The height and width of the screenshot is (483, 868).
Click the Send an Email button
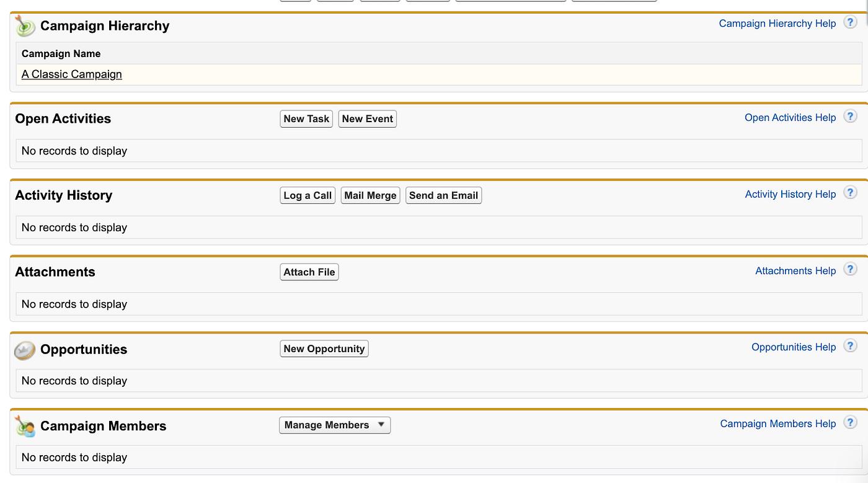click(x=443, y=195)
